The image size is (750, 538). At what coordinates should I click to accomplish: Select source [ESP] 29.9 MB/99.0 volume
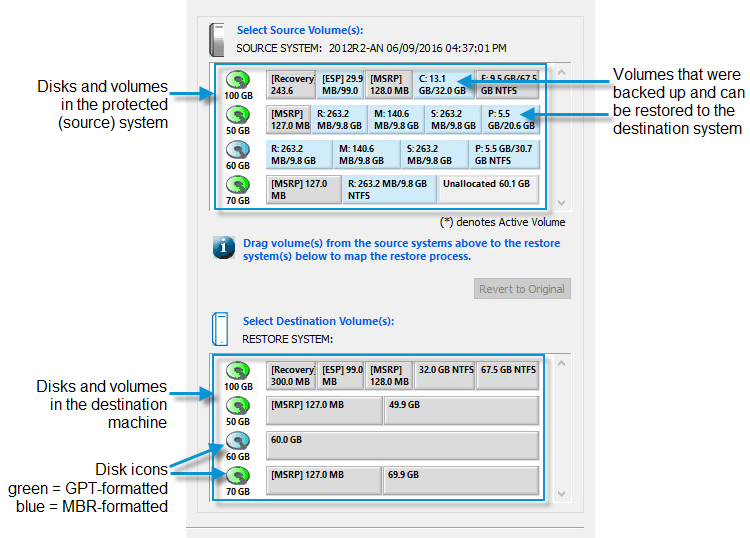[x=341, y=85]
